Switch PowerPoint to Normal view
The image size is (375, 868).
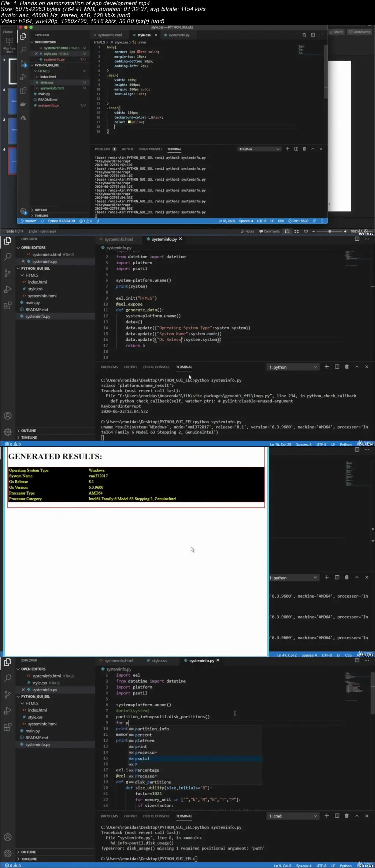pyautogui.click(x=287, y=231)
